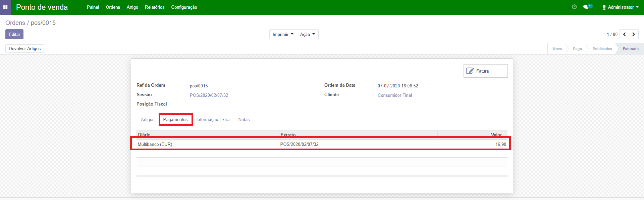
Task: Select the Notas tab
Action: click(x=244, y=119)
